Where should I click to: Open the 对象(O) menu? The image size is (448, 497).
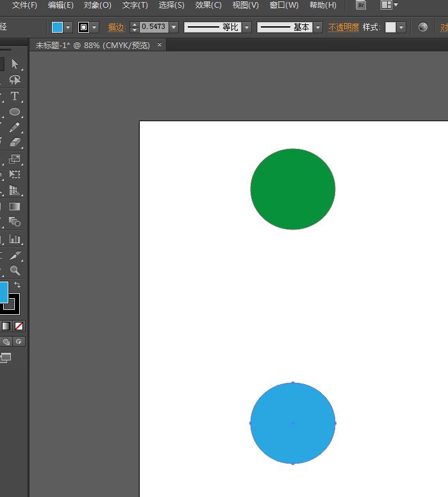coord(97,5)
